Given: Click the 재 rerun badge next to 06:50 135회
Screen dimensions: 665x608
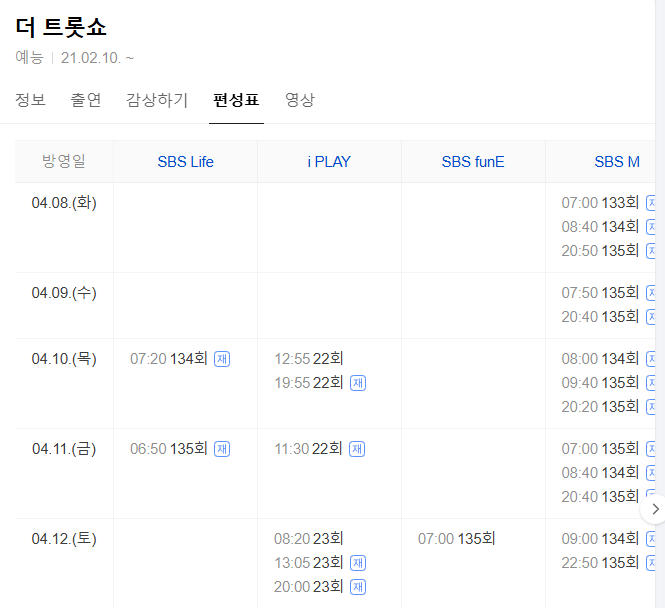Looking at the screenshot, I should pos(222,449).
